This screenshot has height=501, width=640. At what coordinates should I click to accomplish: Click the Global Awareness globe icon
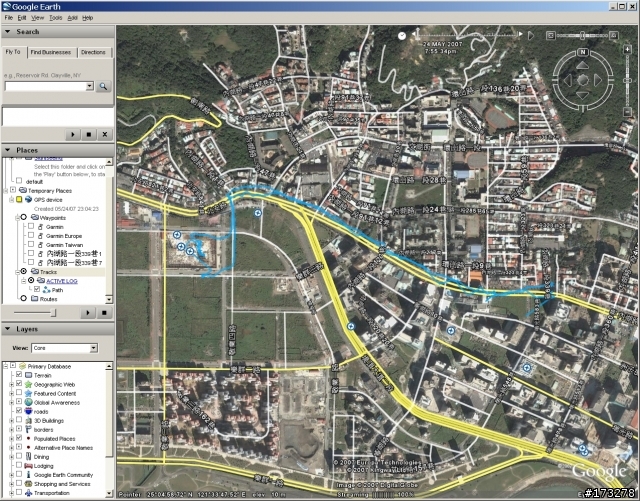29,402
